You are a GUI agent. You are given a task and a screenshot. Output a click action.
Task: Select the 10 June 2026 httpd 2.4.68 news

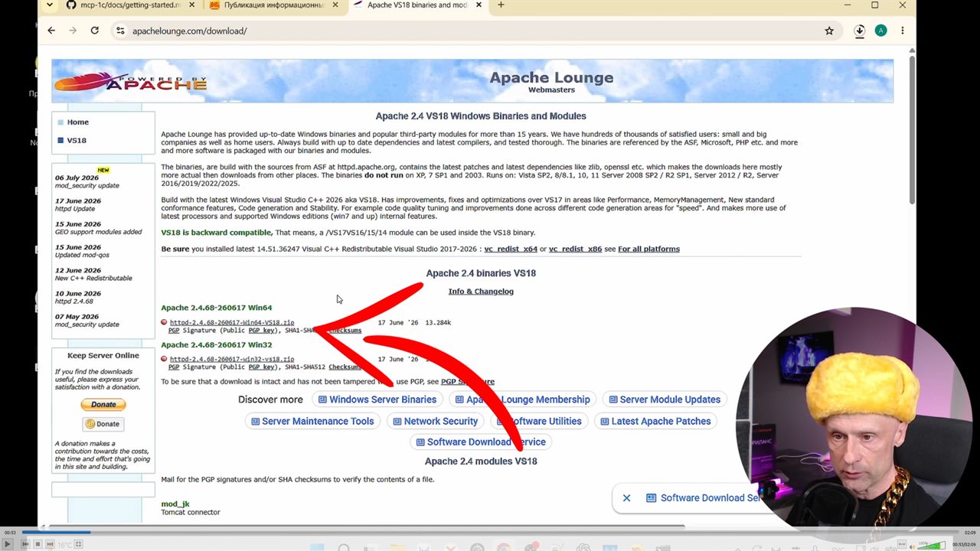[77, 297]
